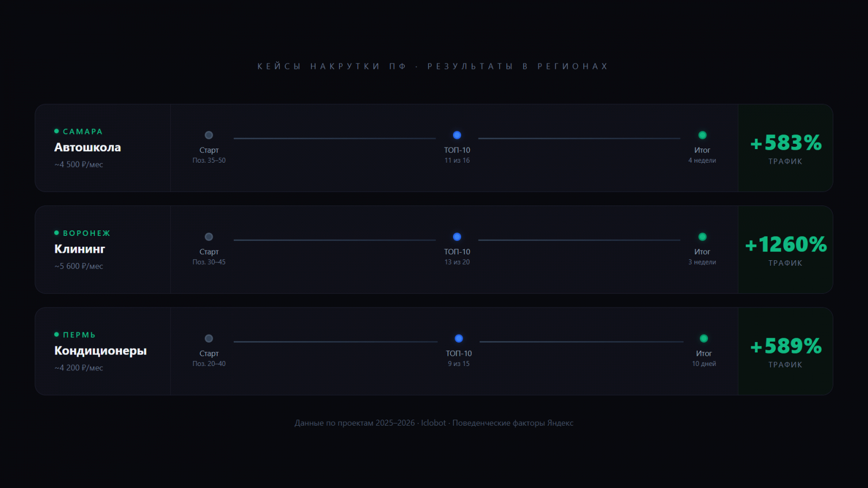Click the footer text mentioning Iclobot
This screenshot has width=868, height=488.
(433, 423)
